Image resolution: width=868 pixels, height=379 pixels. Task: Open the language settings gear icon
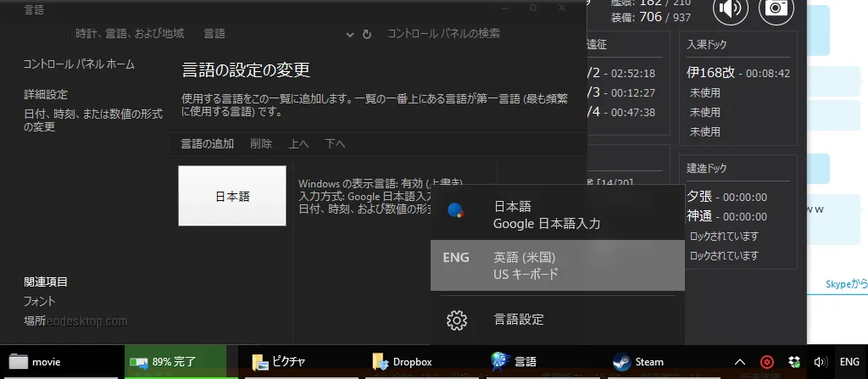click(x=457, y=320)
